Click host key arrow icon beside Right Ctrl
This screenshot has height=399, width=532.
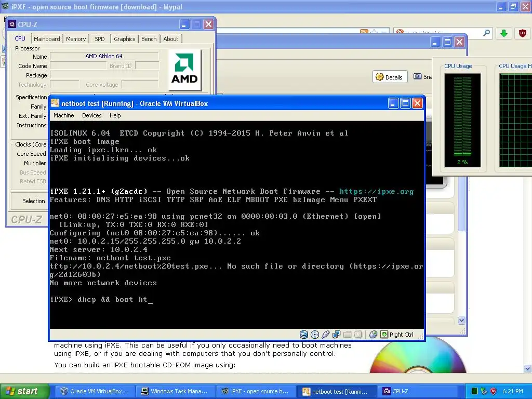(x=384, y=335)
